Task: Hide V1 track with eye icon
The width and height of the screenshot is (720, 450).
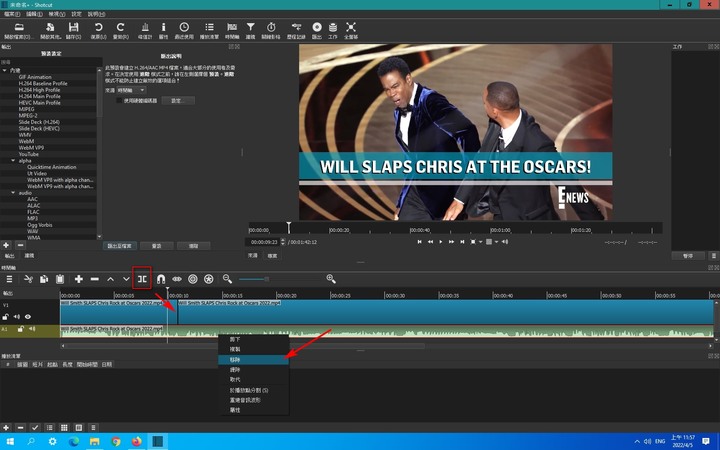Action: point(28,317)
